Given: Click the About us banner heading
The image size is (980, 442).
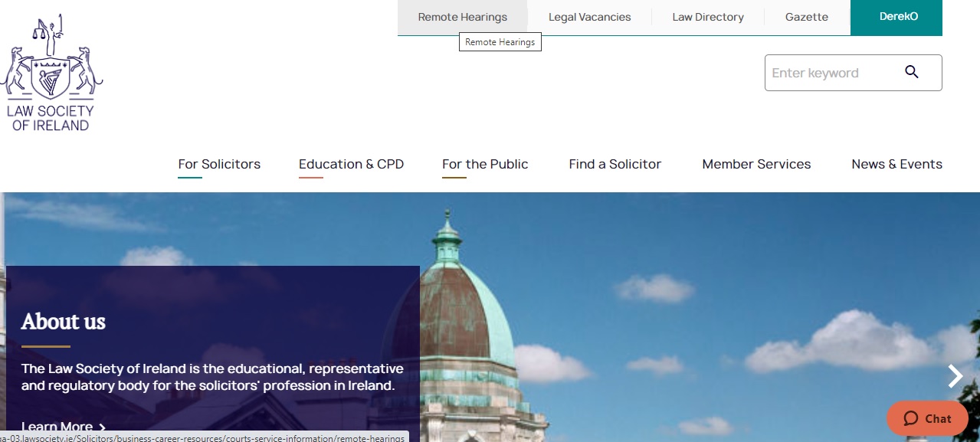Looking at the screenshot, I should (x=64, y=322).
